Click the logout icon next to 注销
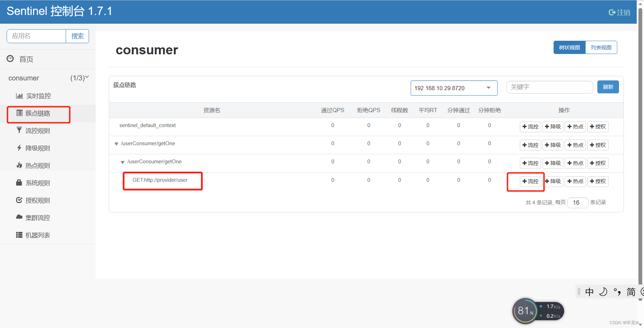Screen dimensions: 644x328 click(x=612, y=13)
